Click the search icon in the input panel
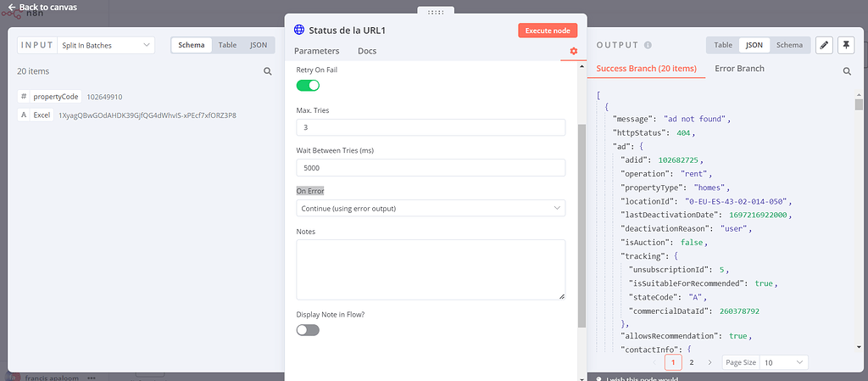 click(268, 72)
